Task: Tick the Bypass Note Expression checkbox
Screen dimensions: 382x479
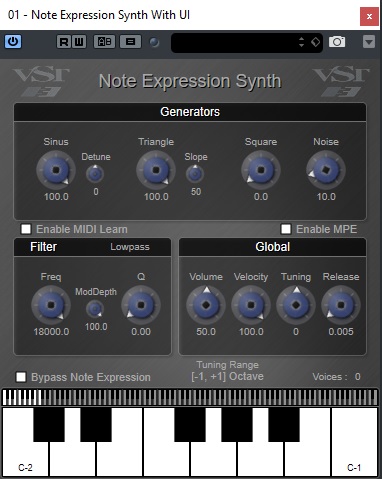Action: [21, 377]
